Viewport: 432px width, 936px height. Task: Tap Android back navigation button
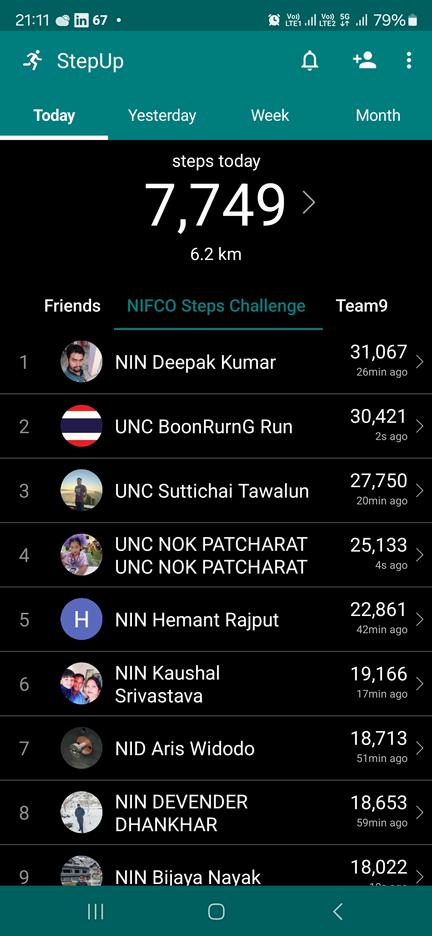[x=338, y=911]
